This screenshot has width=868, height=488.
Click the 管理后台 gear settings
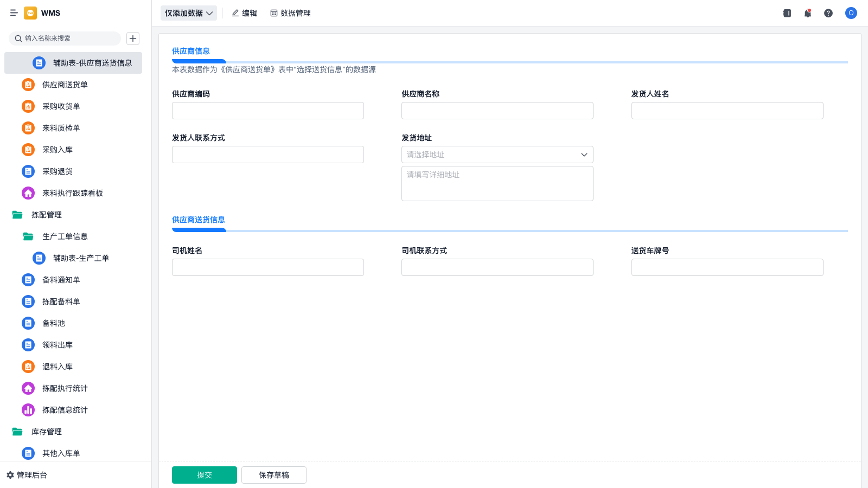[x=27, y=475]
